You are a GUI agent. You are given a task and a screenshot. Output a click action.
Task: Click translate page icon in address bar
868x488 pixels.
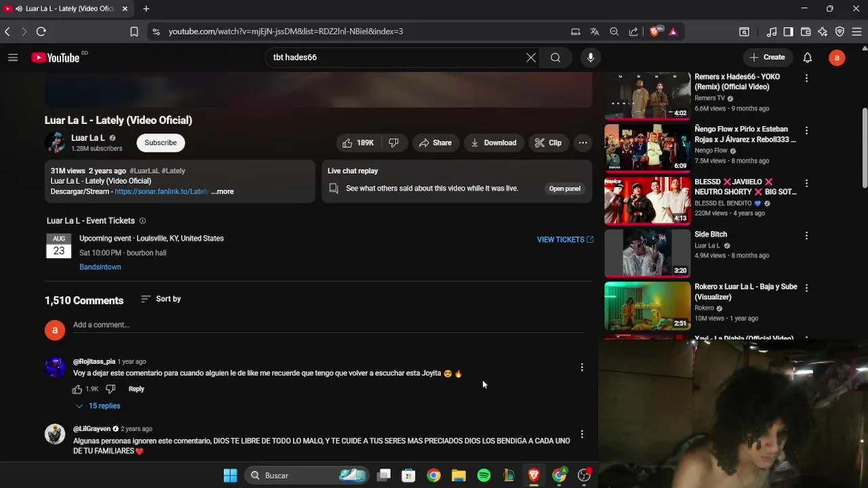pos(595,31)
